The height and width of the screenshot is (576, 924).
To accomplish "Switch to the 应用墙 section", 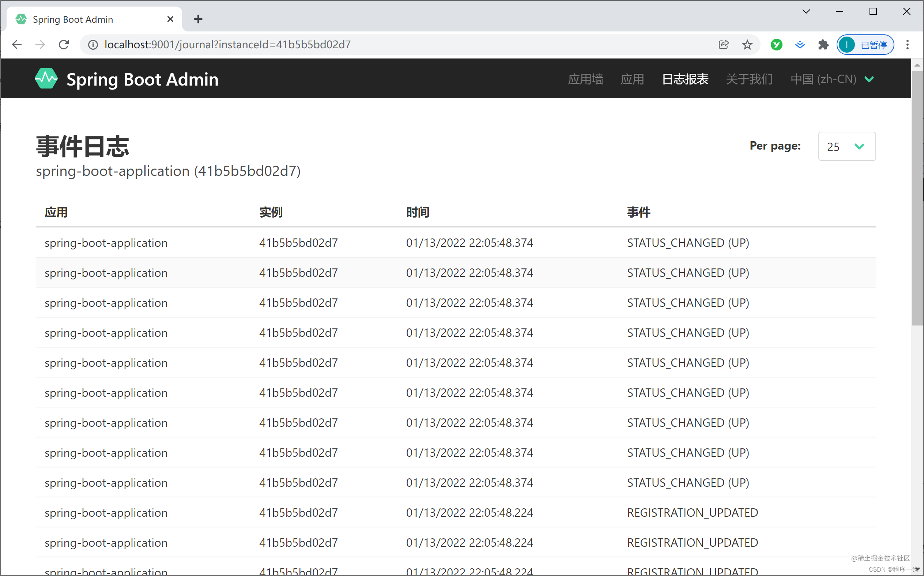I will (x=585, y=80).
